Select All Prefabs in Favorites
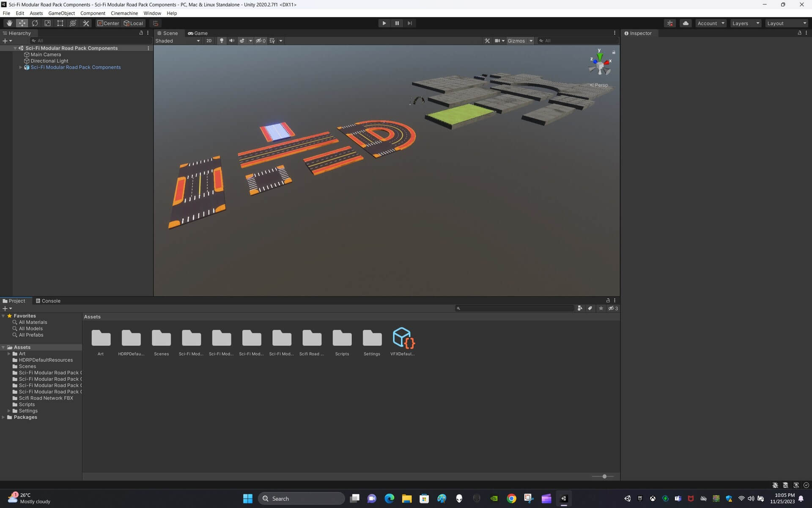 click(31, 335)
